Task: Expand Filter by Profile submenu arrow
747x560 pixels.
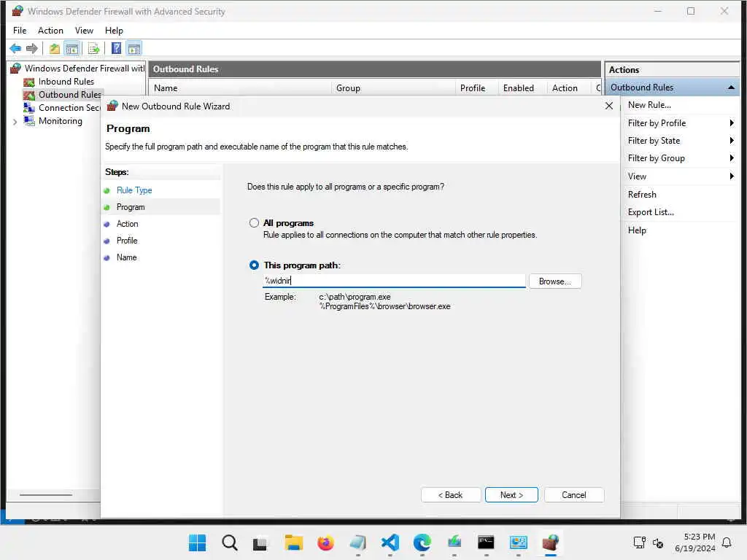Action: [x=732, y=122]
